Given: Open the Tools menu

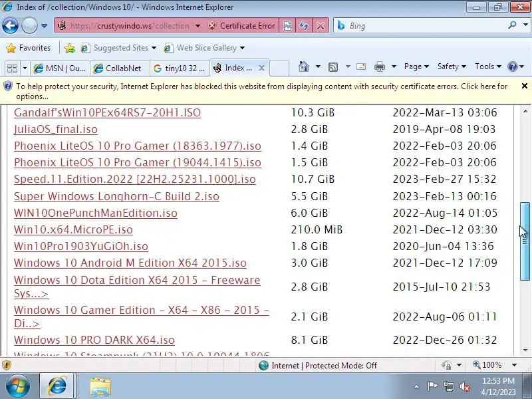Looking at the screenshot, I should (x=488, y=66).
